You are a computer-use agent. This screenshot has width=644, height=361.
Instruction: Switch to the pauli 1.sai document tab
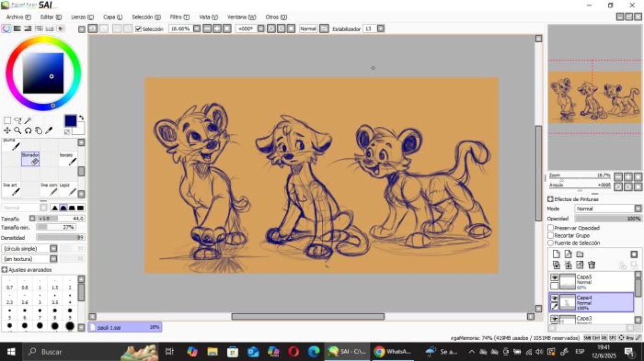point(125,327)
